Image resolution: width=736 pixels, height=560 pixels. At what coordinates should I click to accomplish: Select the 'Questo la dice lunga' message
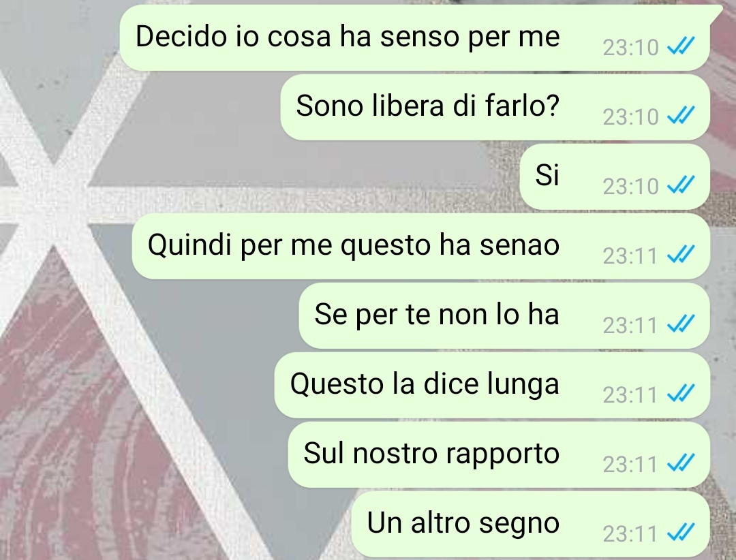click(493, 386)
